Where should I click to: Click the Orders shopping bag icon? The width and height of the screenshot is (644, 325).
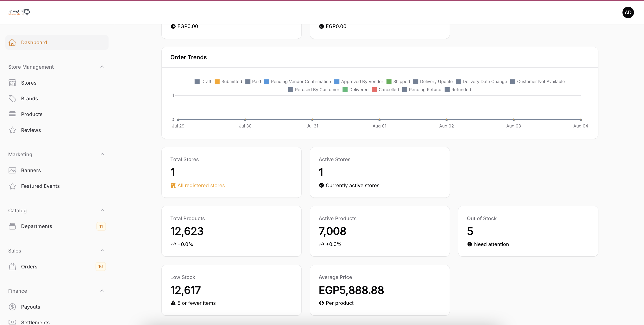tap(12, 266)
